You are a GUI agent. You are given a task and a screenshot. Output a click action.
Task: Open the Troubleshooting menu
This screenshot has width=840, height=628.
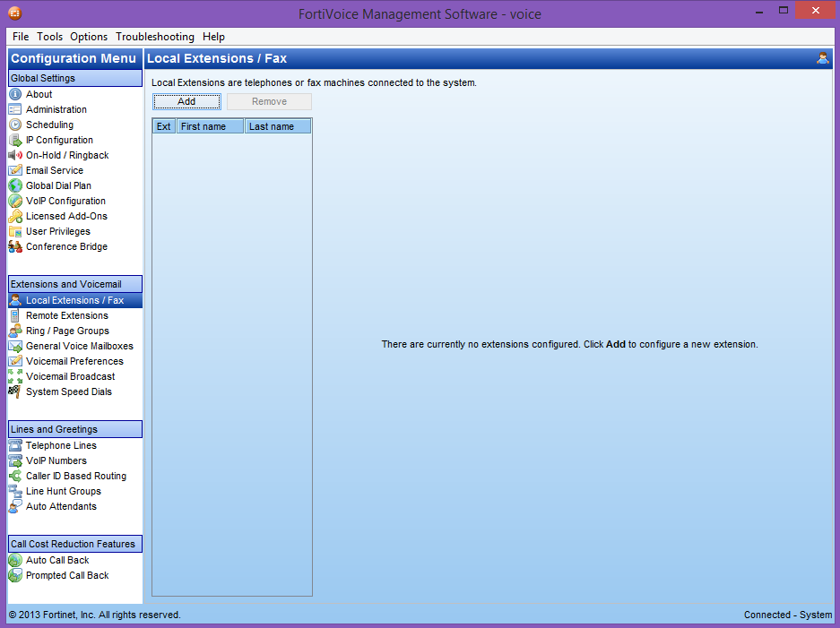pos(155,37)
